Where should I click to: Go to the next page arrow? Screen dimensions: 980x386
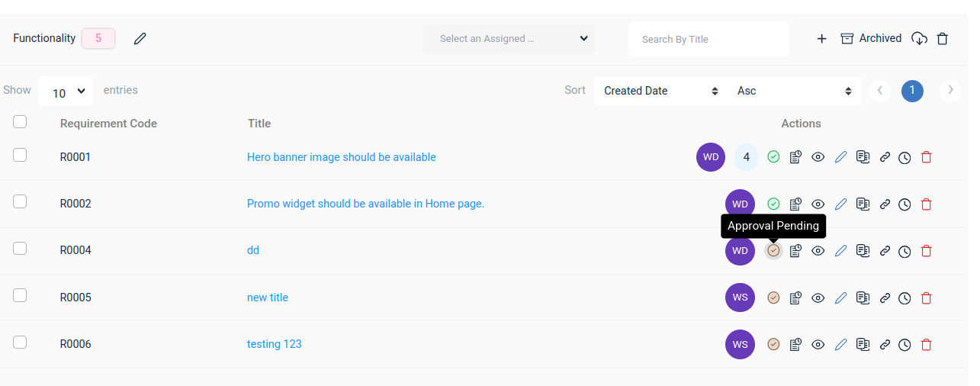click(x=950, y=91)
